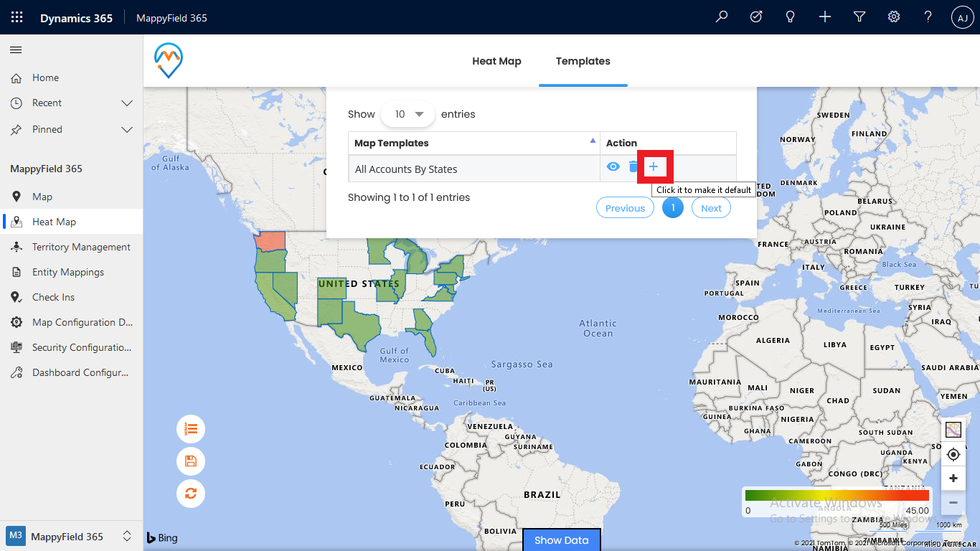Open the advanced find funnel icon
Image resolution: width=980 pixels, height=551 pixels.
click(x=859, y=17)
